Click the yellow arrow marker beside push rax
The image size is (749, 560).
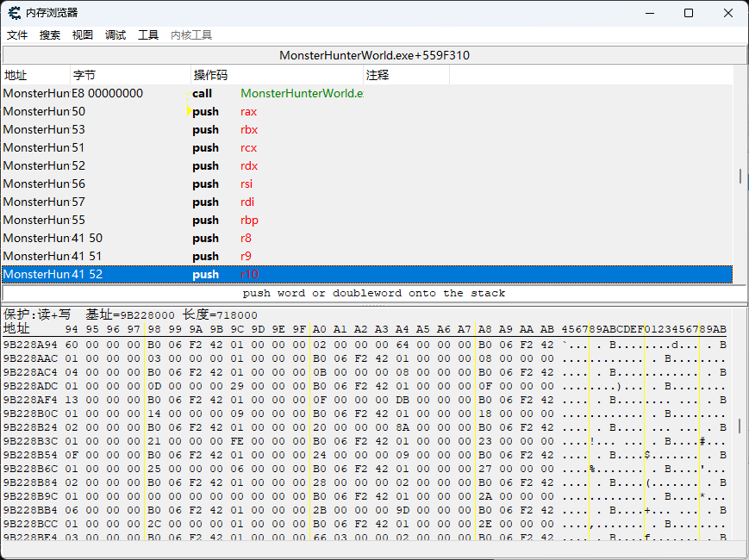point(189,111)
